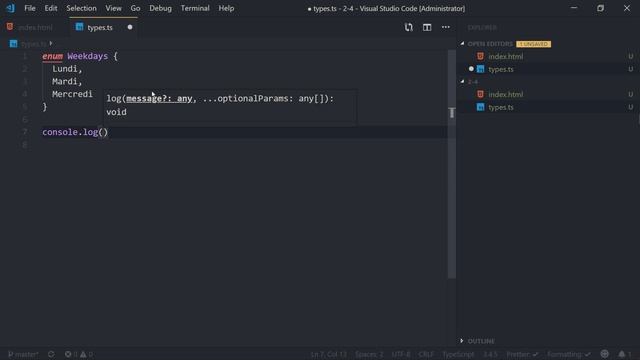
Task: Open the editor More Actions ellipsis
Action: click(446, 27)
